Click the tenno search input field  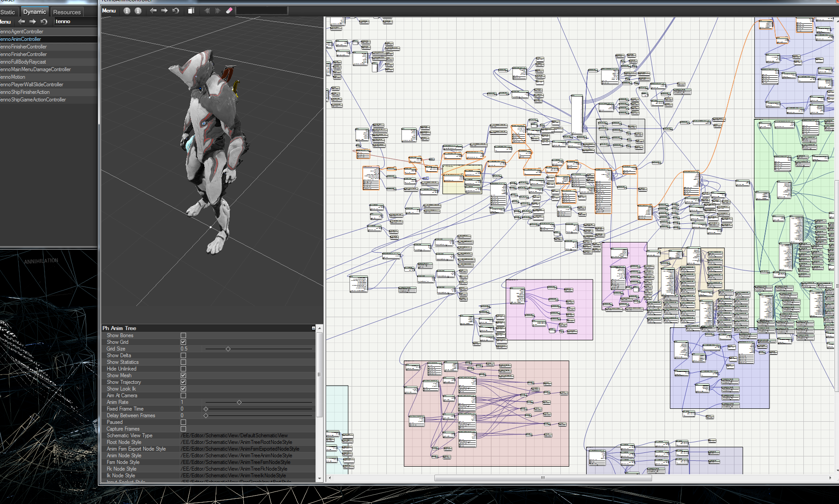click(75, 21)
